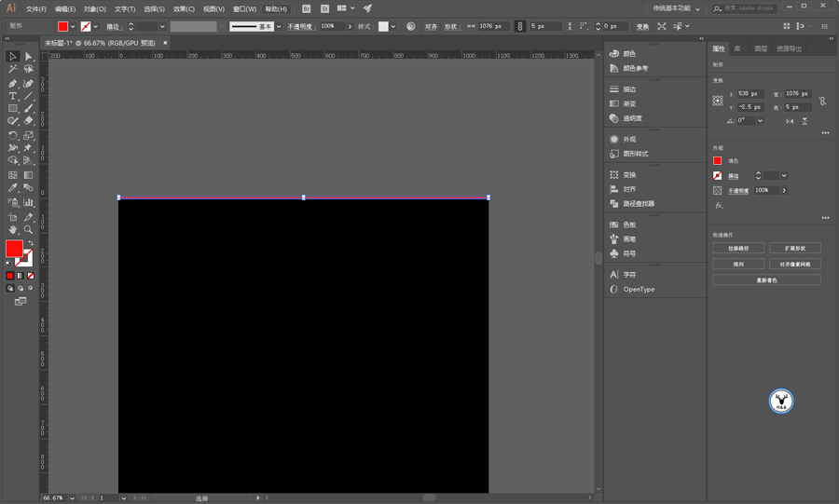Screen dimensions: 839x504
Task: Open the 路径查找器 Pathfinder panel
Action: pos(639,203)
